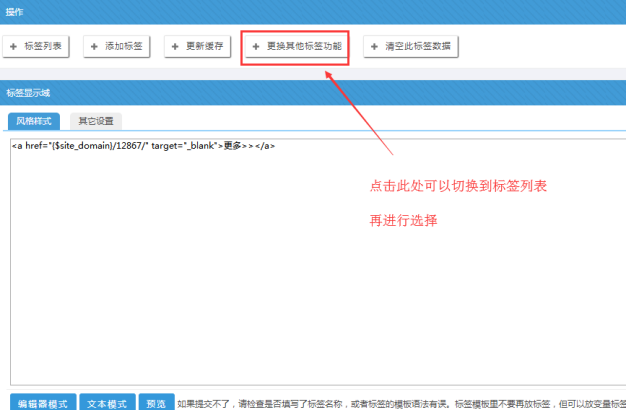Click the submission hint text beside 预览
Screen dimensions: 627x411
(400, 403)
